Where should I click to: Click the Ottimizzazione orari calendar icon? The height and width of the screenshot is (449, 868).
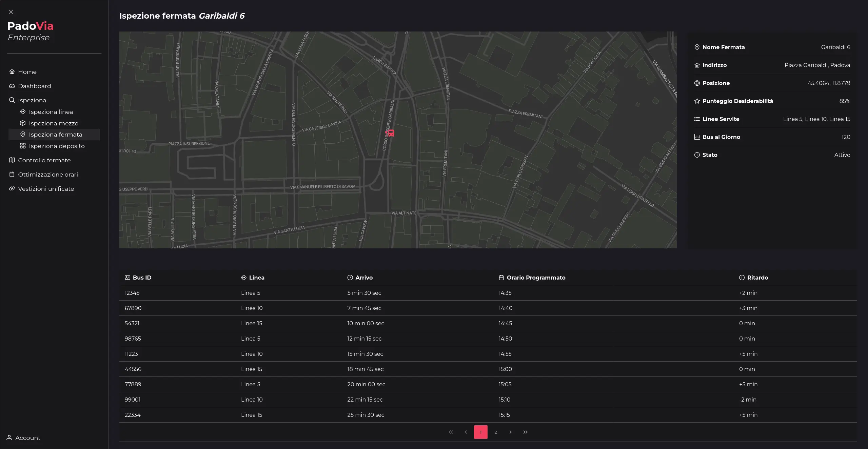(12, 175)
